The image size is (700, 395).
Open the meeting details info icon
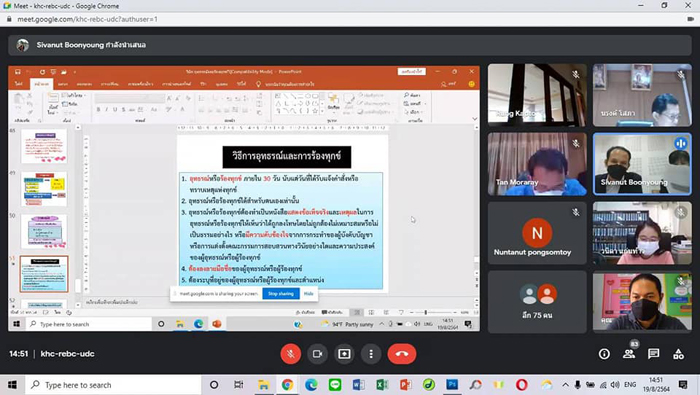tap(604, 354)
